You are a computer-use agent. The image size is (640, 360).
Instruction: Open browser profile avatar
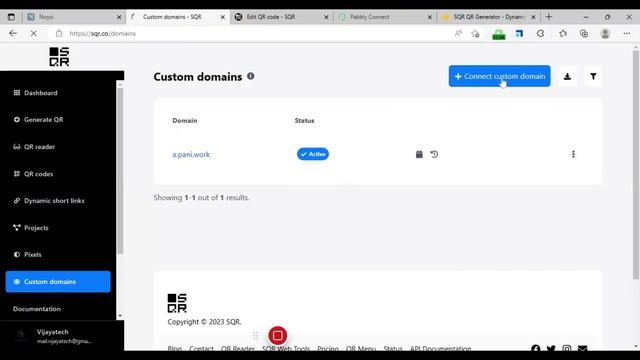click(x=605, y=33)
